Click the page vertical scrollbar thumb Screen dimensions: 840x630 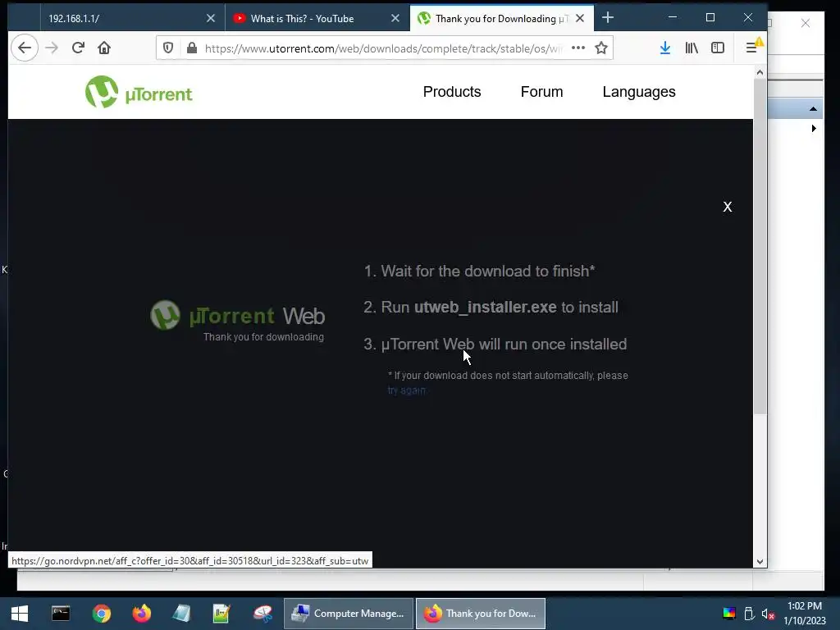(x=760, y=246)
